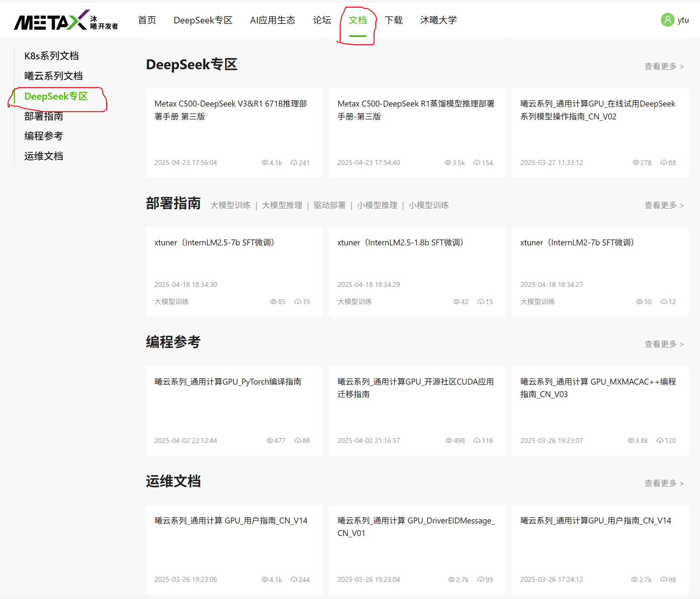The height and width of the screenshot is (599, 700).
Task: Go to 沐曦大学 in the top navigation
Action: point(438,20)
